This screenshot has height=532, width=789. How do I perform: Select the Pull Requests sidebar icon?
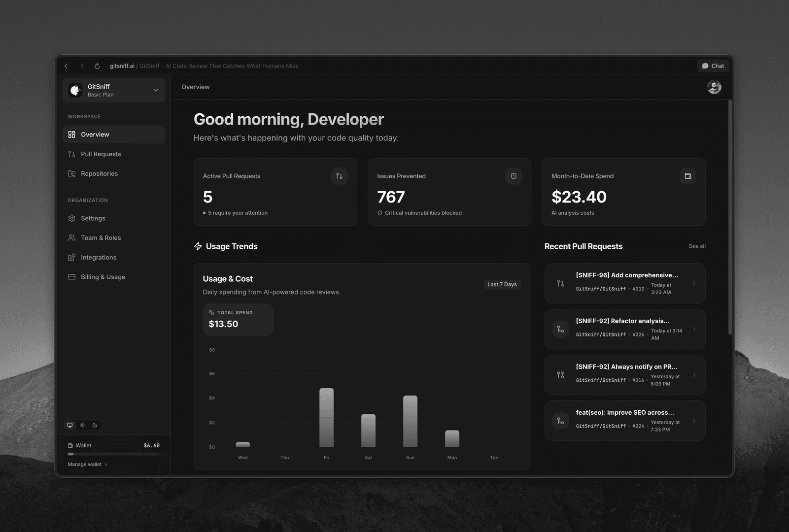coord(71,154)
